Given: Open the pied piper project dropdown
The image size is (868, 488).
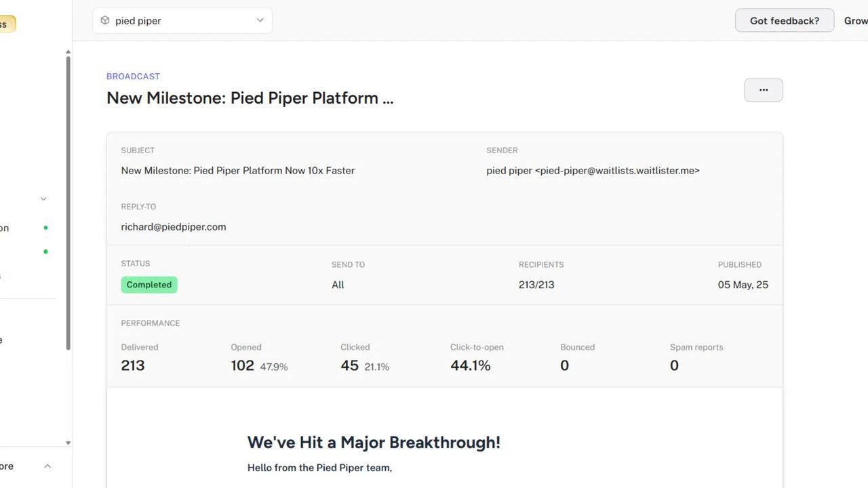Looking at the screenshot, I should (x=182, y=21).
